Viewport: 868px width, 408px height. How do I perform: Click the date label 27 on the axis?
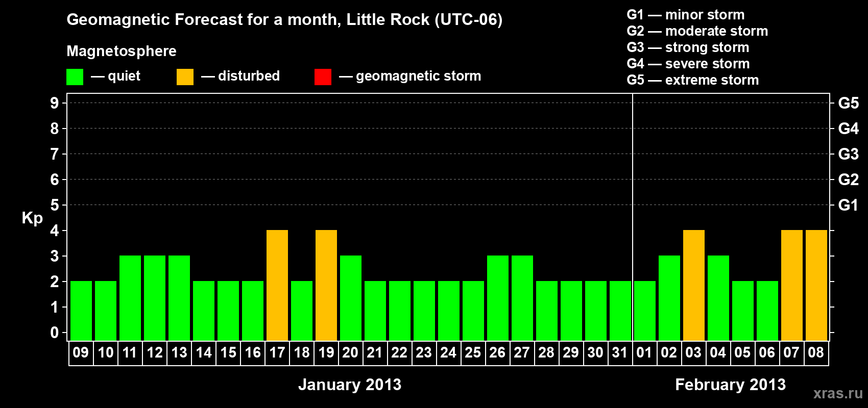522,353
